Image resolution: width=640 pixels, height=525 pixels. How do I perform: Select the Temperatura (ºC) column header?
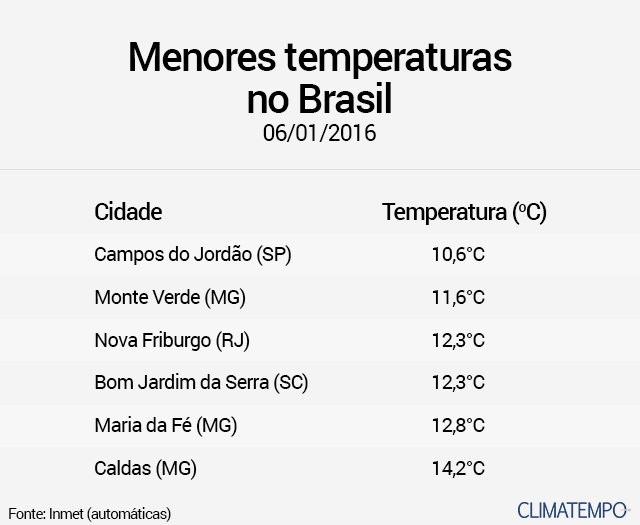[x=464, y=212]
